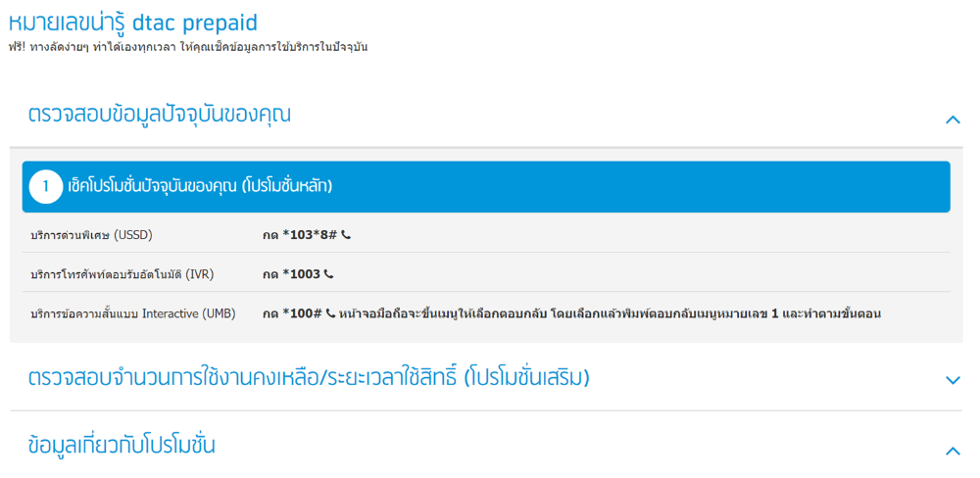Screen dimensions: 980x478
Task: Click the เช็คโปรโมชั่นปัจจุบันของคุณ blue bar title
Action: [200, 187]
